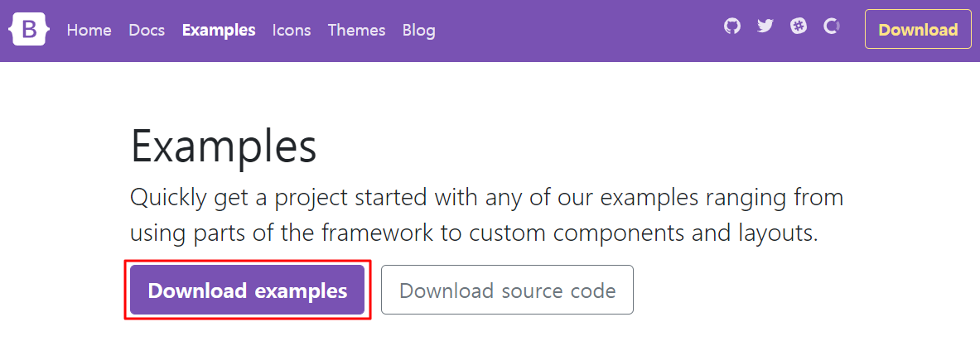This screenshot has width=980, height=341.
Task: Click the Download source code button
Action: tap(507, 291)
